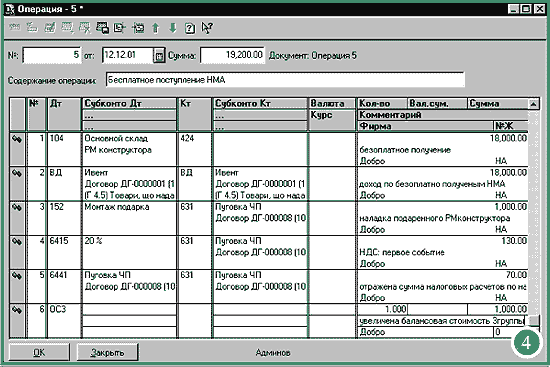Click the posting marker icon of row 5
The image size is (550, 367).
[x=17, y=276]
